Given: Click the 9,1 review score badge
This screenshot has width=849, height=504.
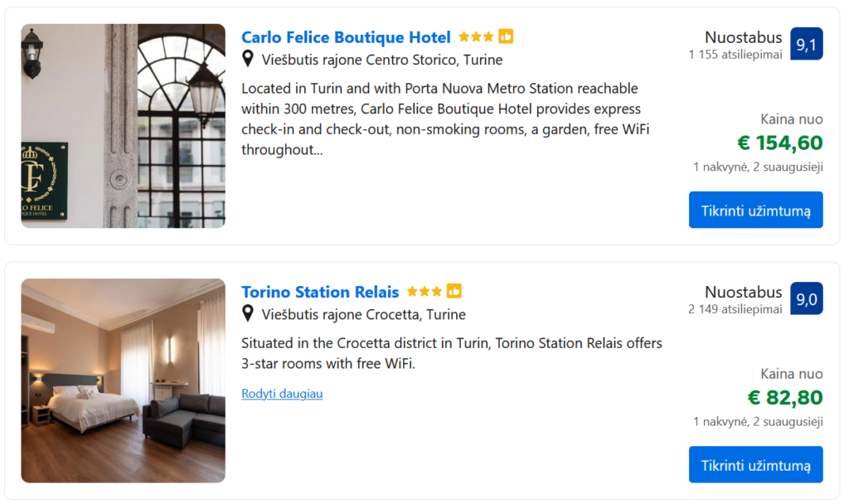Looking at the screenshot, I should point(806,44).
